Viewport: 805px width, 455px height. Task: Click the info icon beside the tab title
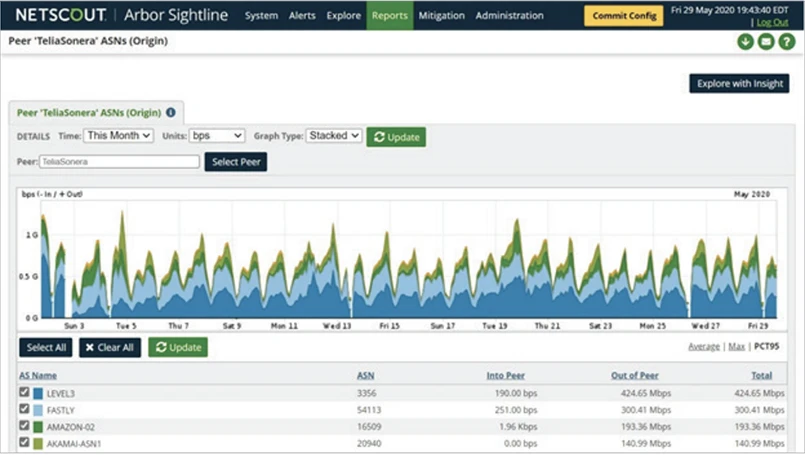[171, 113]
